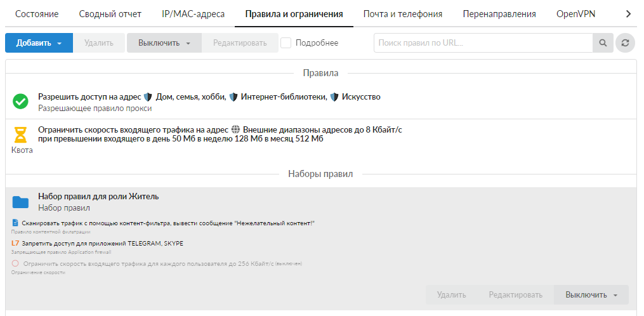This screenshot has width=644, height=316.
Task: Focus the Поиск правил по URL field
Action: 482,43
